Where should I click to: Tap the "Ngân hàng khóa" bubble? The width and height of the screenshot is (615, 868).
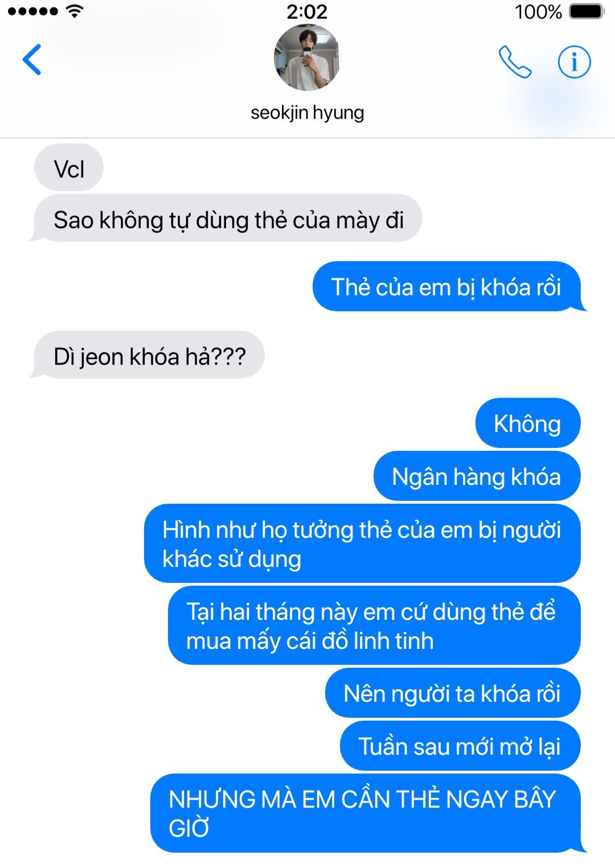(x=477, y=476)
